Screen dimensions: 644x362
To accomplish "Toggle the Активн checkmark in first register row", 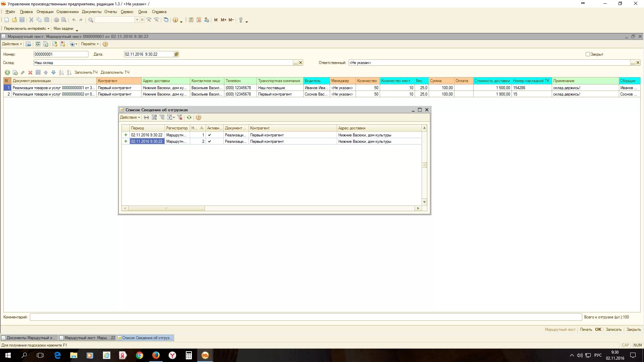I will click(x=210, y=135).
